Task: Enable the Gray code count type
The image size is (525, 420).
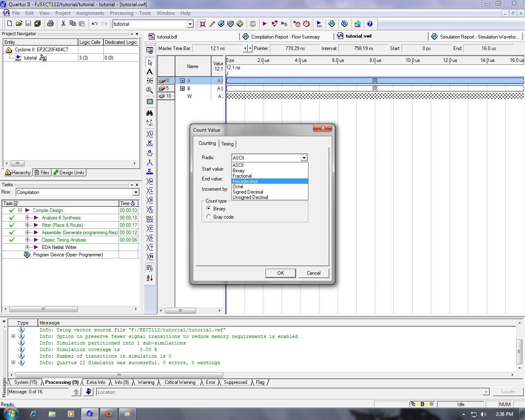Action: click(209, 217)
